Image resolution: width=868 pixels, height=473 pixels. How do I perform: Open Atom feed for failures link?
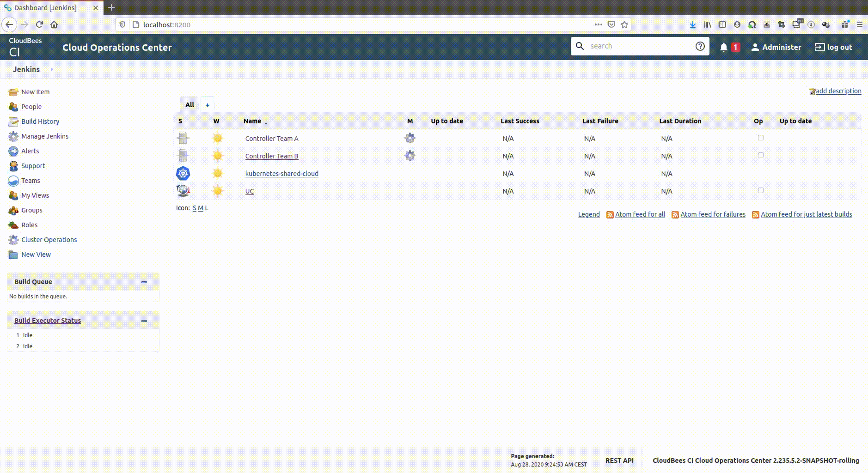click(x=713, y=214)
